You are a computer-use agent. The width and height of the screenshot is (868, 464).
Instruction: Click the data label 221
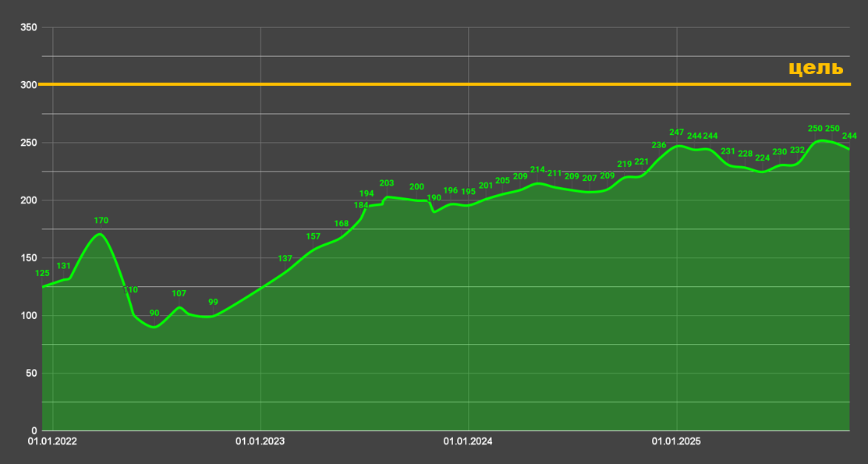[642, 161]
